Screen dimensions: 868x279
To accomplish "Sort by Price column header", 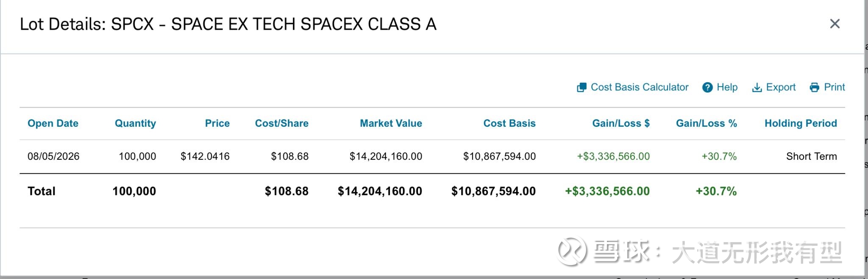I will 217,123.
